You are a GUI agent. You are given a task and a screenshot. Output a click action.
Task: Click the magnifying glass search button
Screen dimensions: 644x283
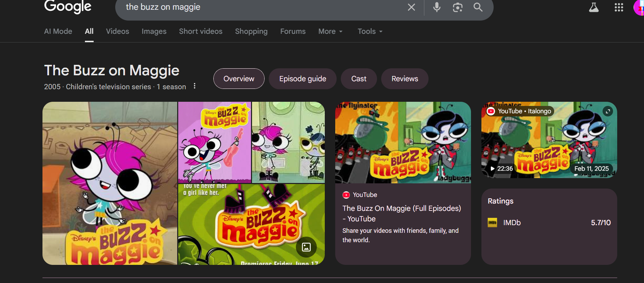coord(478,7)
